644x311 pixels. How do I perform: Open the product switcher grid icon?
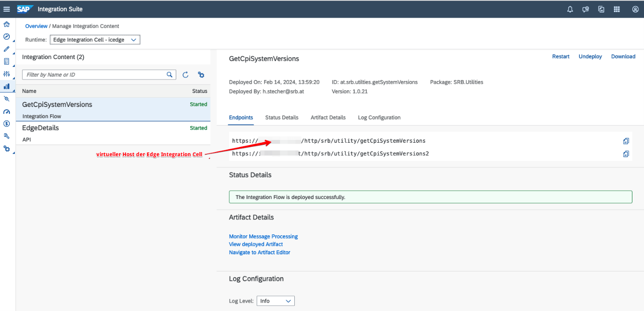pos(617,9)
